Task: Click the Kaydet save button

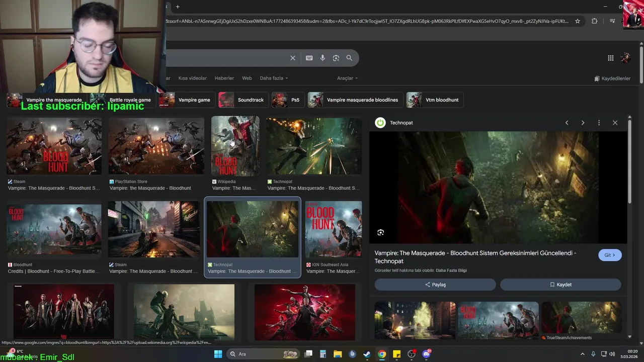Action: [560, 285]
